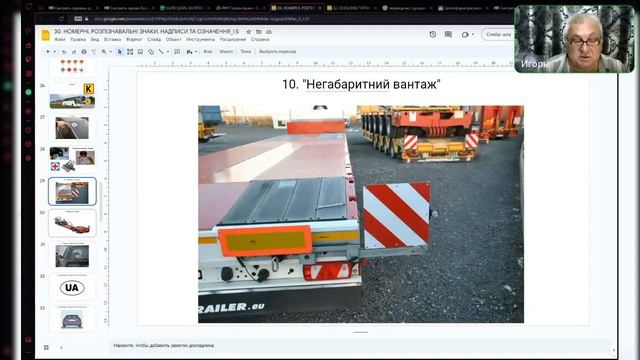Select the line tool

point(161,52)
